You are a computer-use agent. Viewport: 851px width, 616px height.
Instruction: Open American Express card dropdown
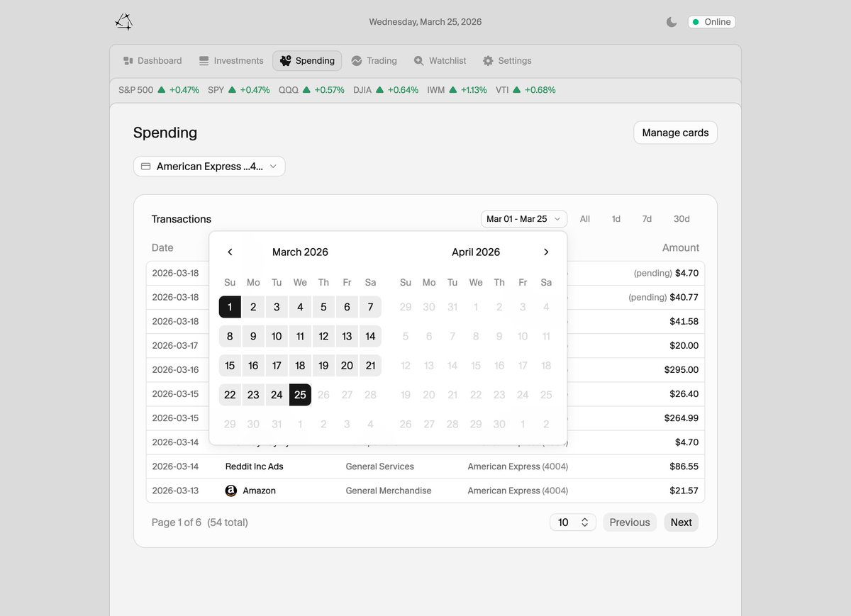coord(209,167)
